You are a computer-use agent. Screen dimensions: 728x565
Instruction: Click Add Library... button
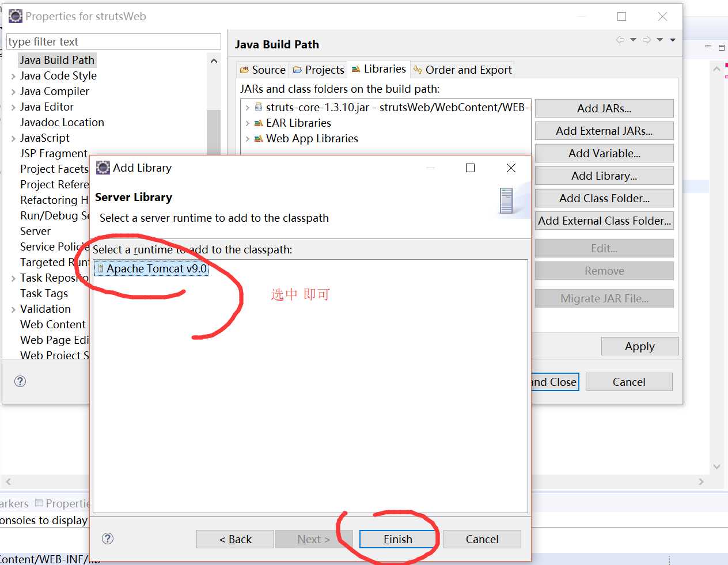click(x=604, y=176)
